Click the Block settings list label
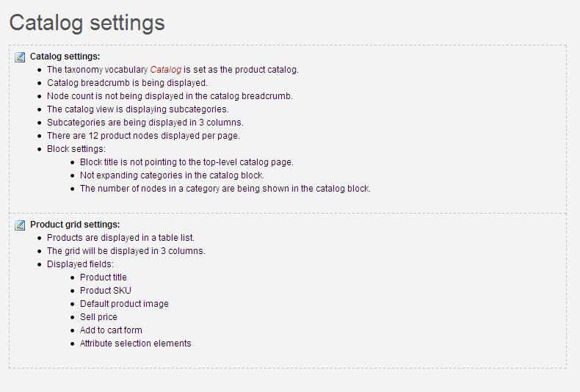Screen dimensions: 580x392 coord(76,149)
